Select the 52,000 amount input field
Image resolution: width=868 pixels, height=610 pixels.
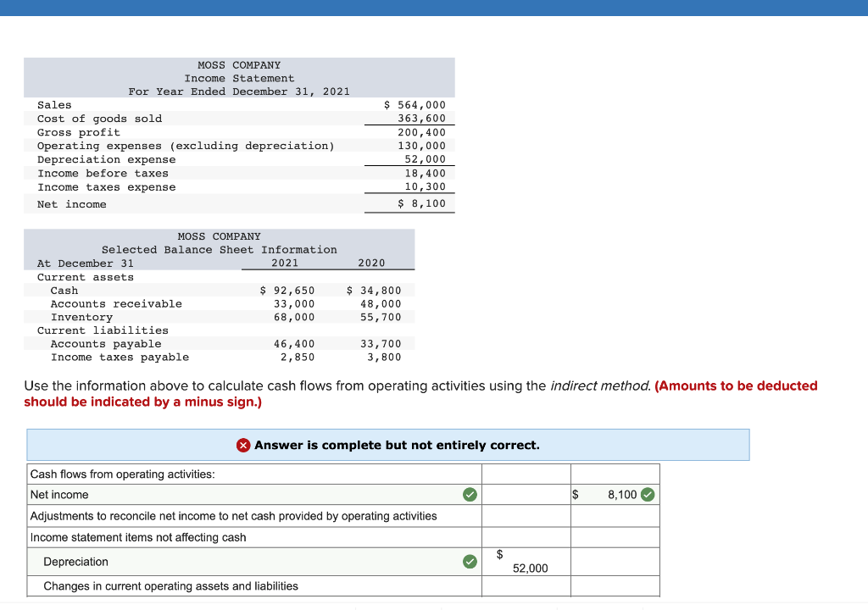pyautogui.click(x=529, y=561)
